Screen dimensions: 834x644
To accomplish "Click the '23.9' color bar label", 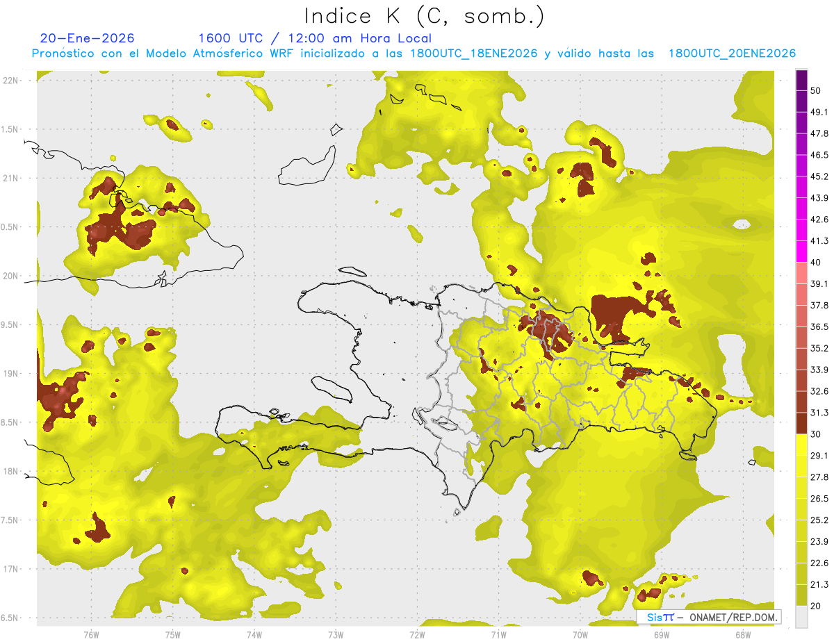I will 819,542.
